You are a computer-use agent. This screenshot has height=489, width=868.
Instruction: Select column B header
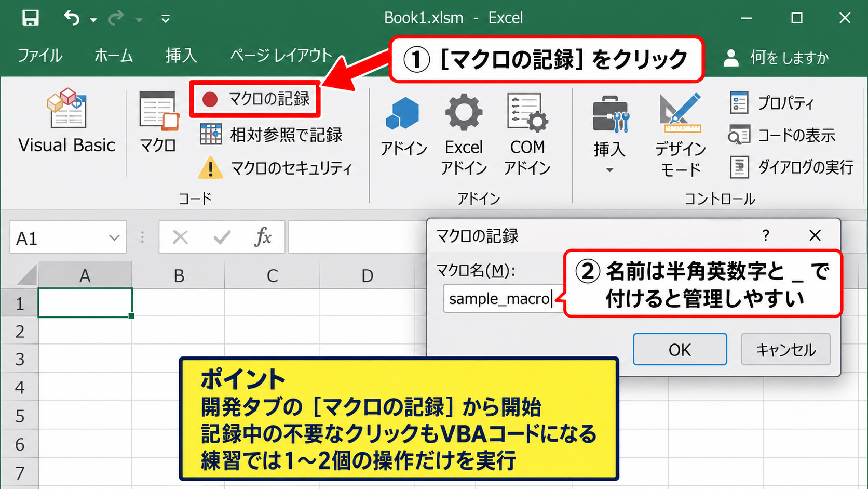(x=179, y=275)
